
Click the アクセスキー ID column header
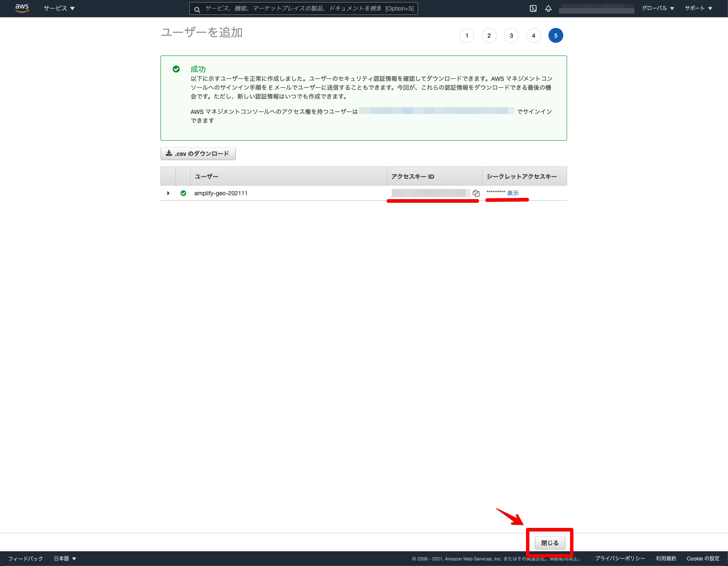[434, 176]
